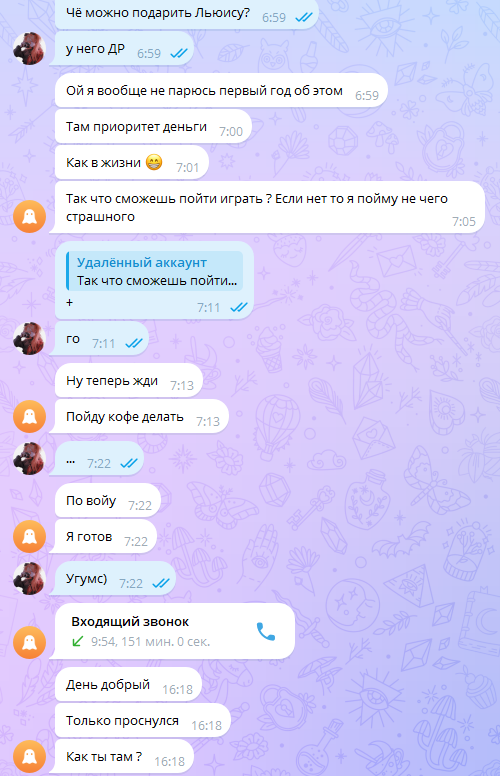The width and height of the screenshot is (500, 776).
Task: Click the 'День добрый' message bubble
Action: coord(128,684)
